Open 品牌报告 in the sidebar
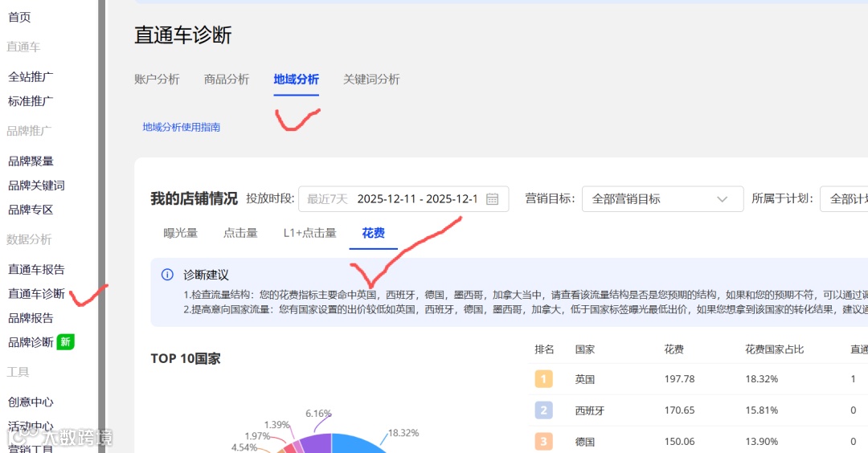The width and height of the screenshot is (868, 453). [x=31, y=318]
